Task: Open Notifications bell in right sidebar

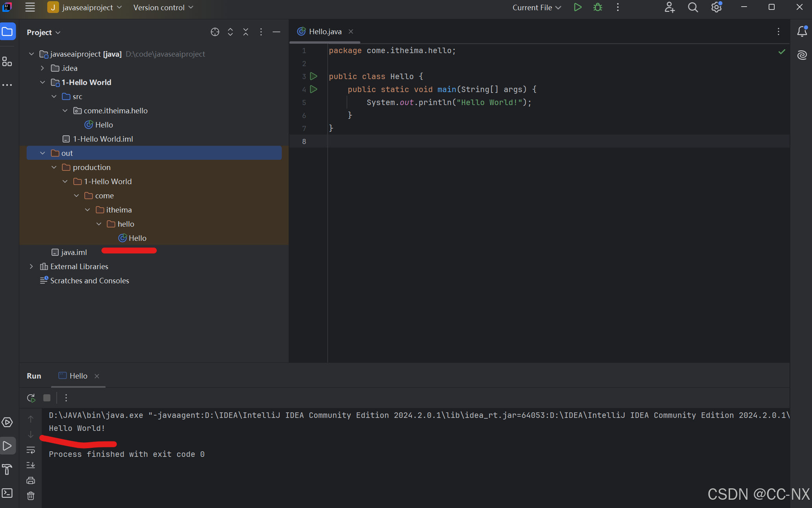Action: [802, 31]
